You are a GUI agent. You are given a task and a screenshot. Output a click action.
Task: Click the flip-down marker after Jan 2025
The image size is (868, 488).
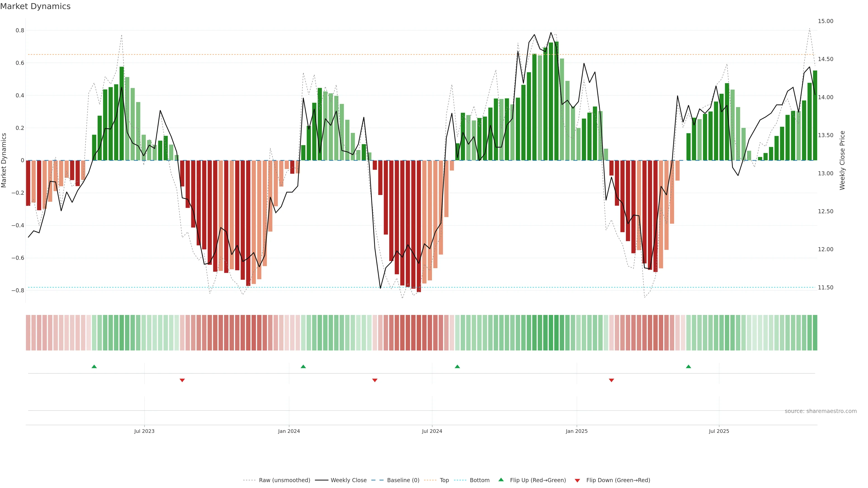point(611,380)
